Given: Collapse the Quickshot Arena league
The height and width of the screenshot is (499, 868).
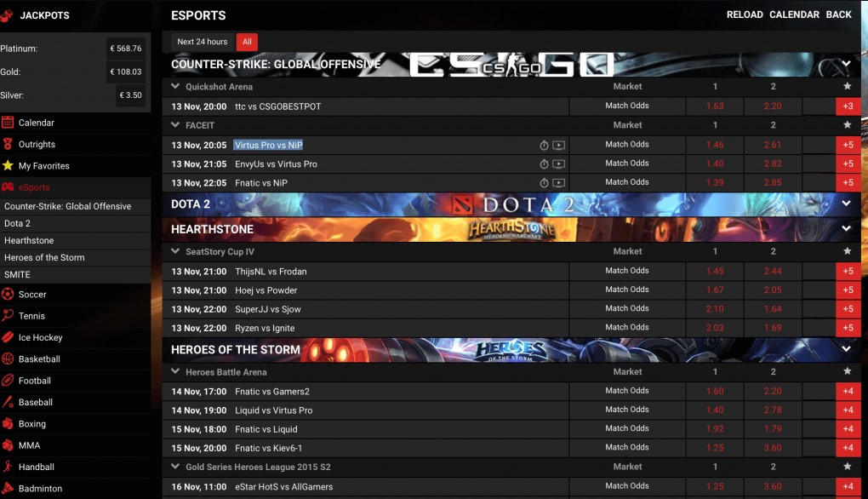Looking at the screenshot, I should point(175,86).
